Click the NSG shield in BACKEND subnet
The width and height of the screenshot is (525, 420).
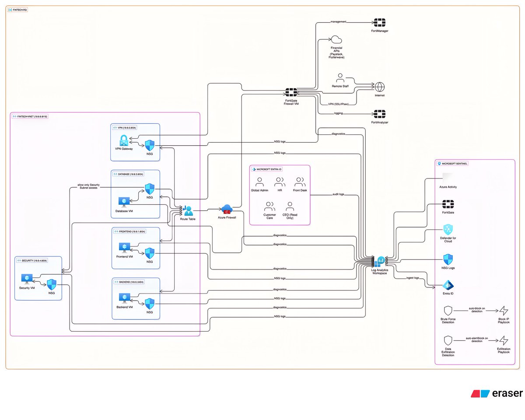click(150, 304)
